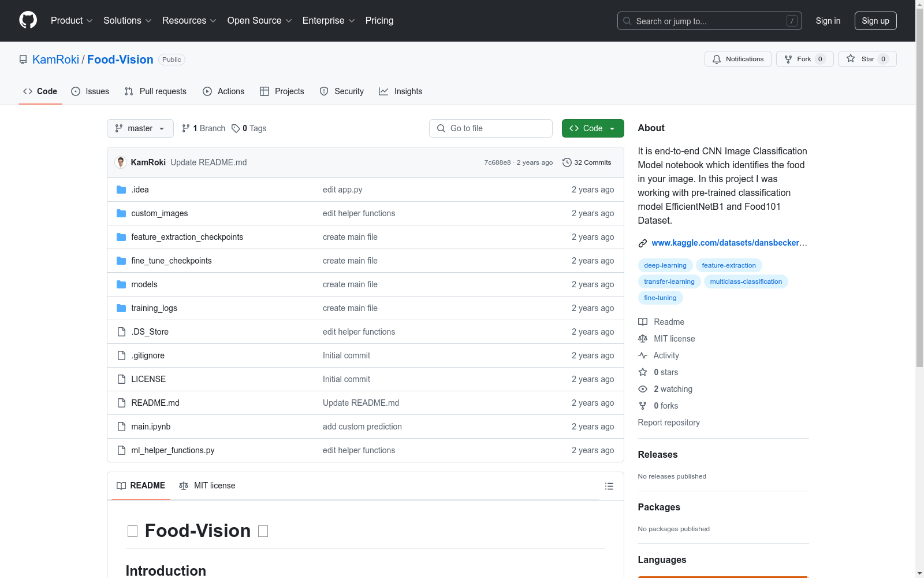Click the Report repository link

(x=669, y=423)
